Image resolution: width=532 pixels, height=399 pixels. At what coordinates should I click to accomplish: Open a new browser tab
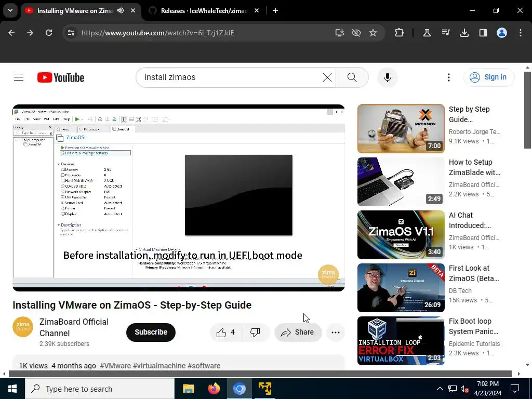click(275, 10)
